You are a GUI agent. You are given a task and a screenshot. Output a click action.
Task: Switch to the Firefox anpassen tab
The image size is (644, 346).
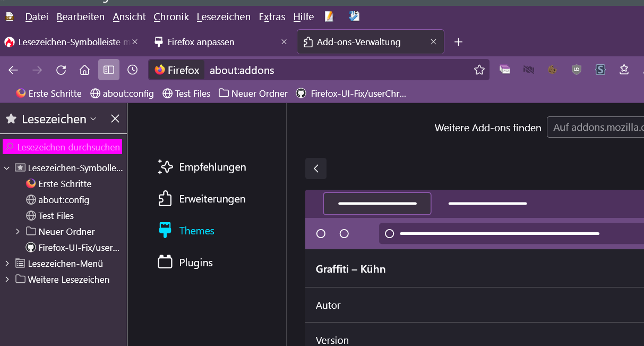coord(201,42)
